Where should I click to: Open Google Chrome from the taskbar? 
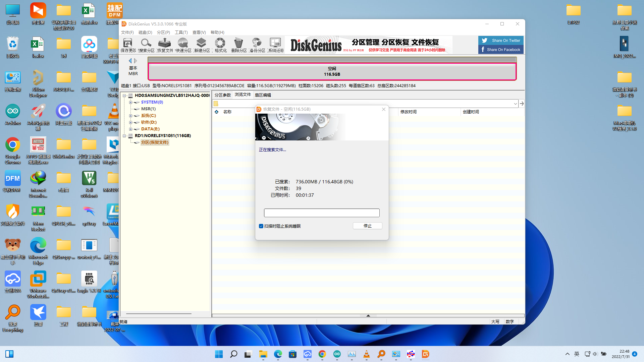click(322, 354)
